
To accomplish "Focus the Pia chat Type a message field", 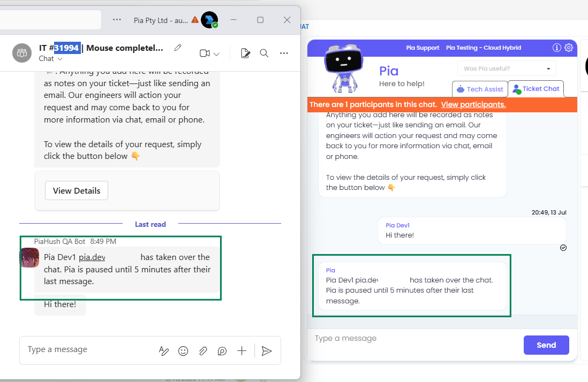I will click(414, 339).
